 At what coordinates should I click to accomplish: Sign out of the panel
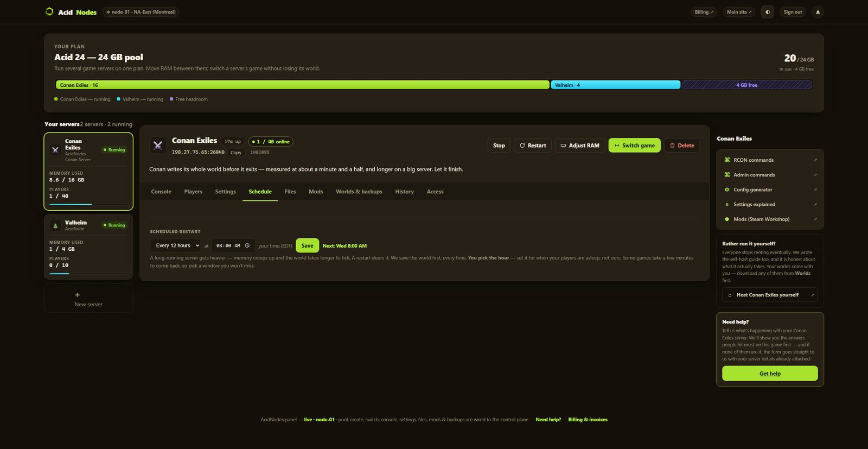pyautogui.click(x=793, y=12)
